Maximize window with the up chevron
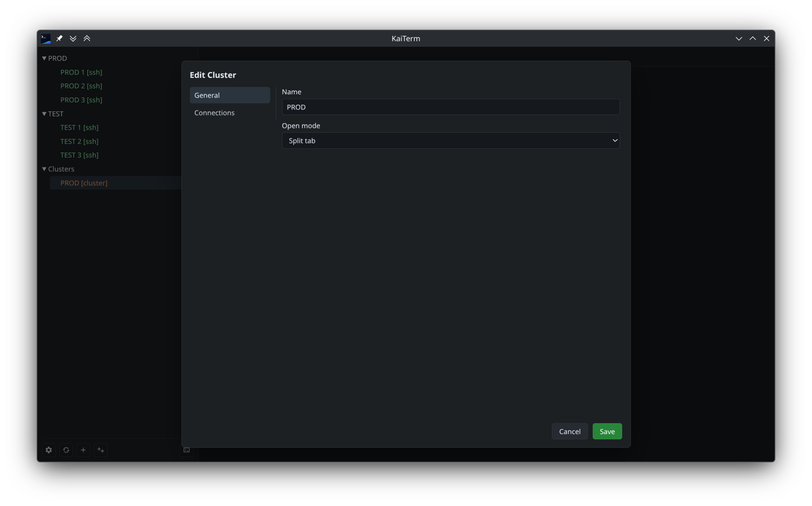The height and width of the screenshot is (506, 812). (752, 38)
